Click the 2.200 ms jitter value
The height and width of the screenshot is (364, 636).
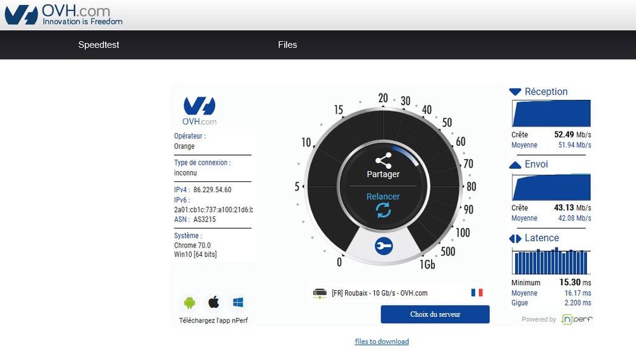(577, 303)
